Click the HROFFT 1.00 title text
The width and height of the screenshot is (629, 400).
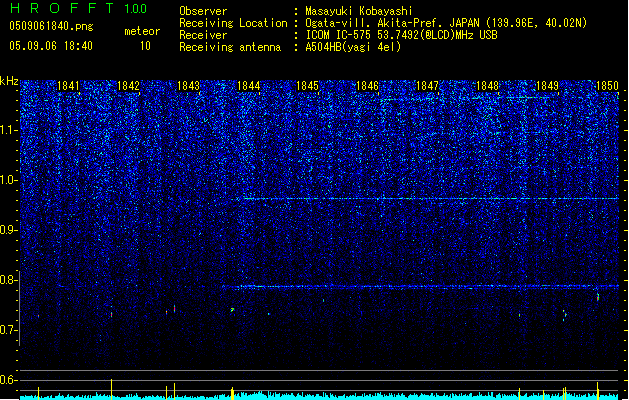[x=79, y=8]
